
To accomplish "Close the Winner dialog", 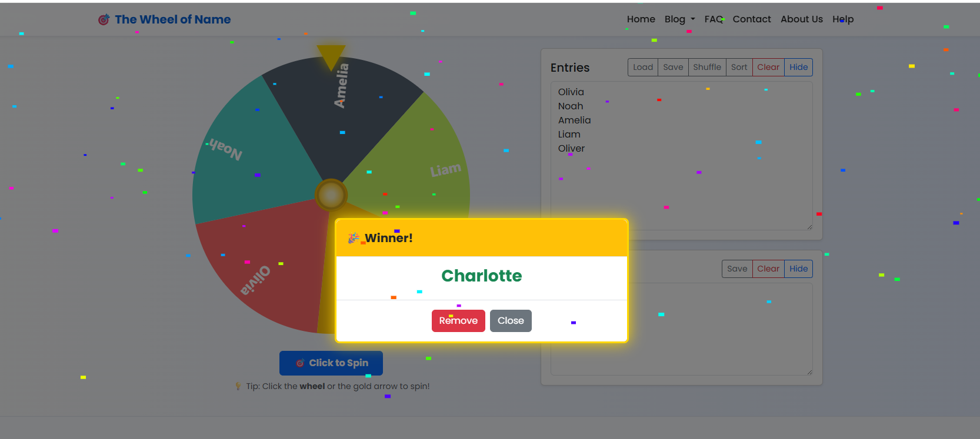I will pos(511,321).
